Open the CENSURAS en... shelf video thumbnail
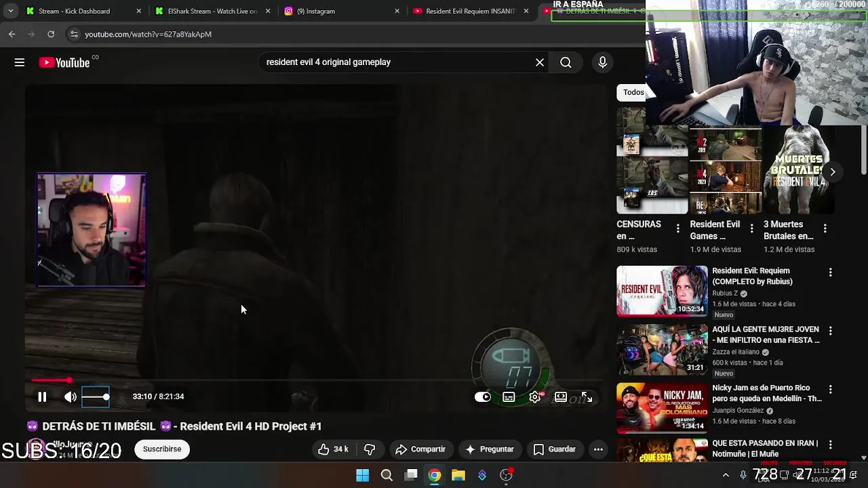Image resolution: width=868 pixels, height=488 pixels. (x=652, y=161)
